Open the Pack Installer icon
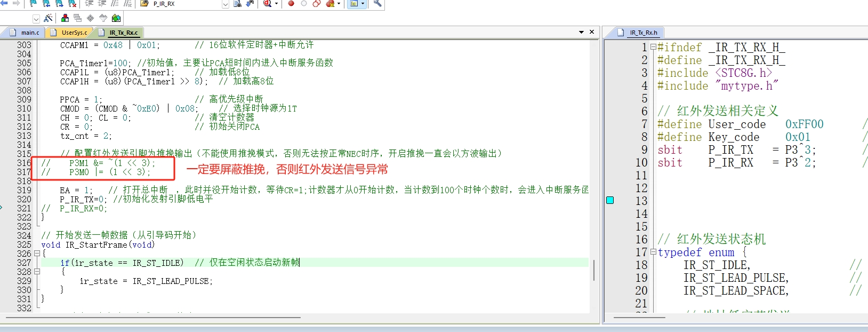The height and width of the screenshot is (332, 868). [x=116, y=18]
